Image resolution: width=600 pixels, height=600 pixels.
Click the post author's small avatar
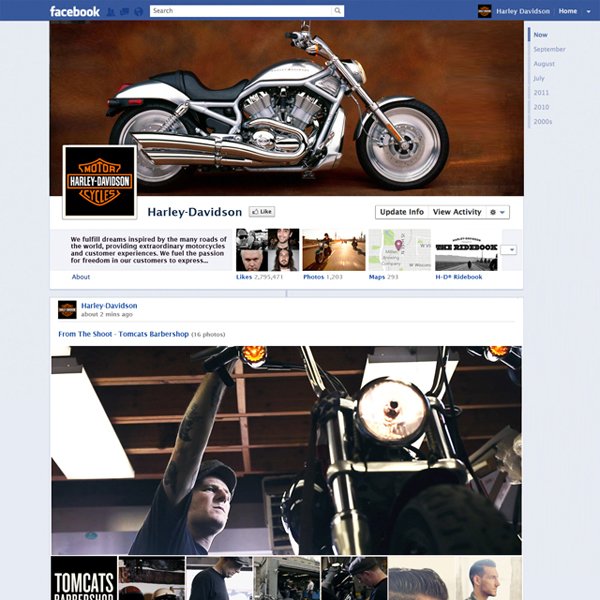(x=67, y=310)
